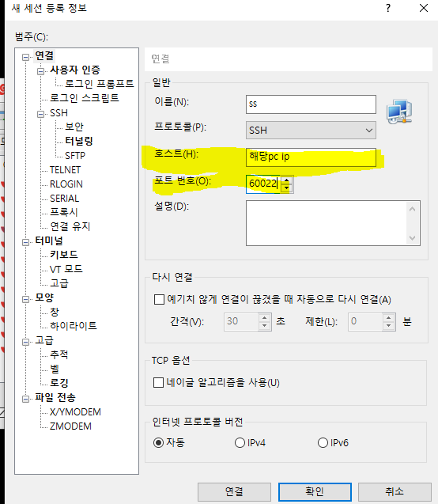Viewport: 438px width, 504px height.
Task: Select 벨 under 고급
Action: click(55, 369)
